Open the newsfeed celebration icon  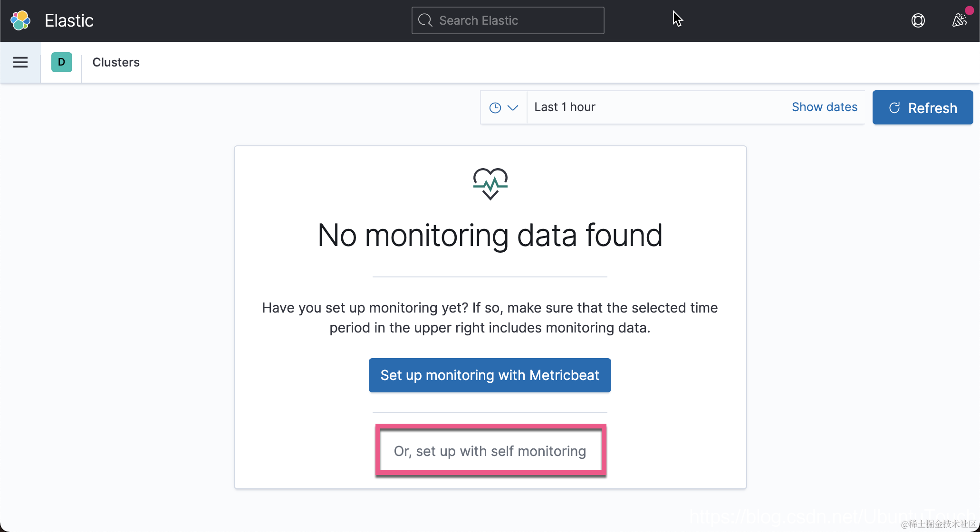(x=960, y=20)
